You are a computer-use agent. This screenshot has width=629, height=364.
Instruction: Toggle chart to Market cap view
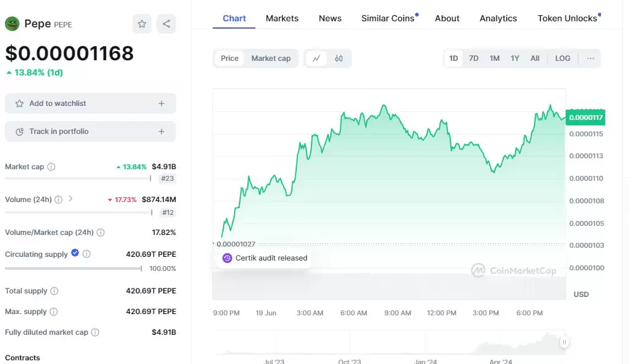click(271, 58)
